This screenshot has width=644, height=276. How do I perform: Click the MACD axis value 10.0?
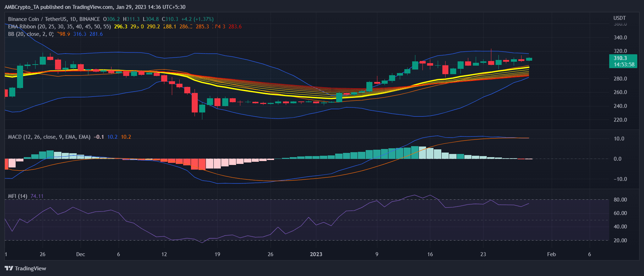[619, 139]
